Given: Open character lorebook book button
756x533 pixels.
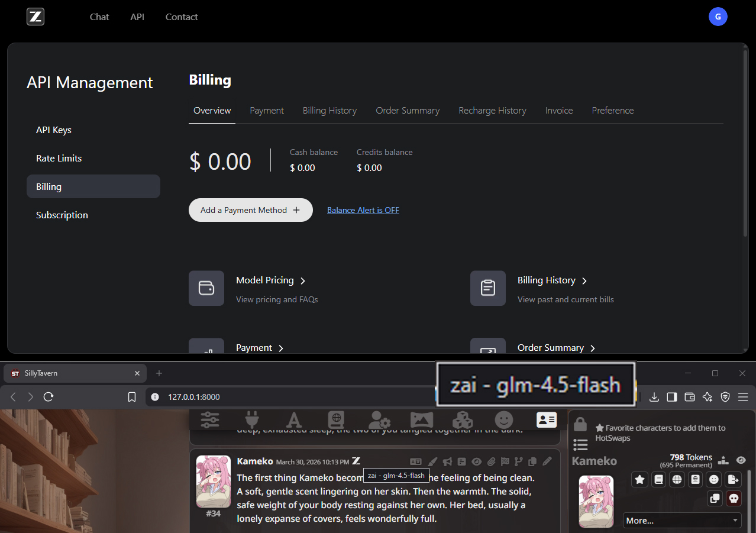Looking at the screenshot, I should pyautogui.click(x=658, y=480).
